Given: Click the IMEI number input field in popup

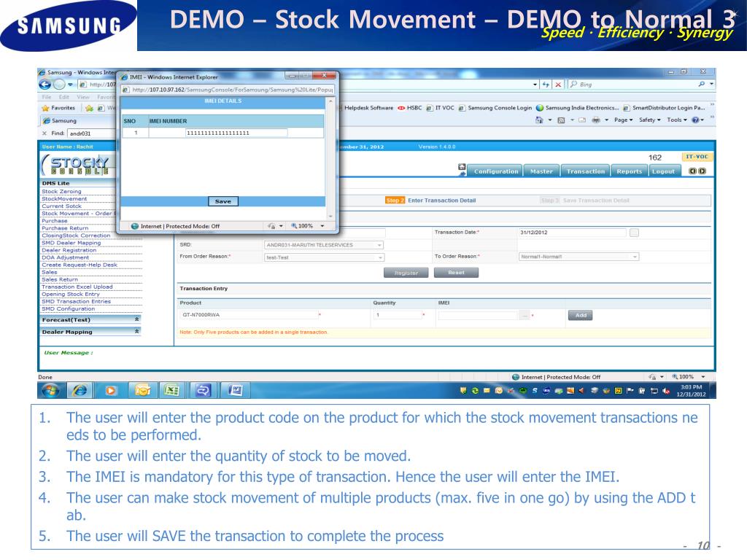Looking at the screenshot, I should [236, 133].
